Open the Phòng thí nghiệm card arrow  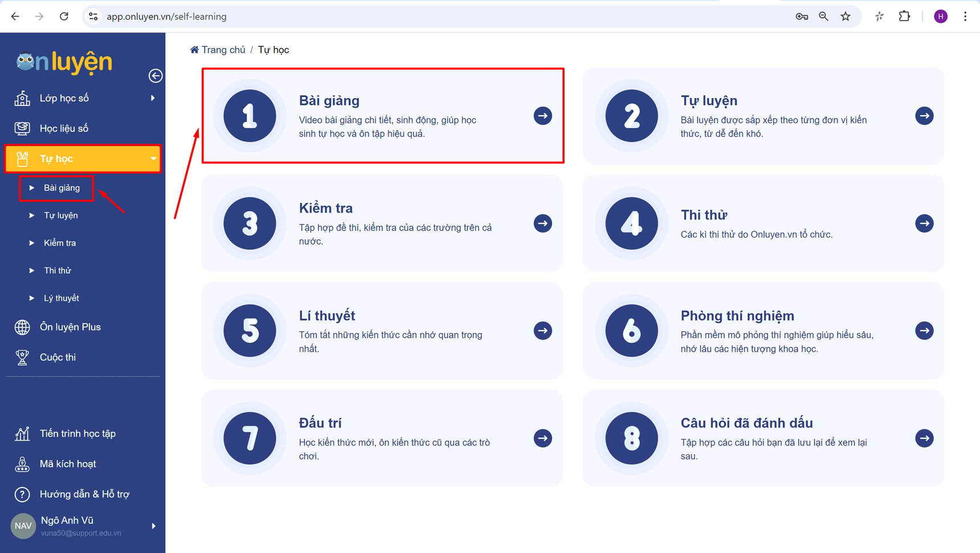[x=924, y=331]
